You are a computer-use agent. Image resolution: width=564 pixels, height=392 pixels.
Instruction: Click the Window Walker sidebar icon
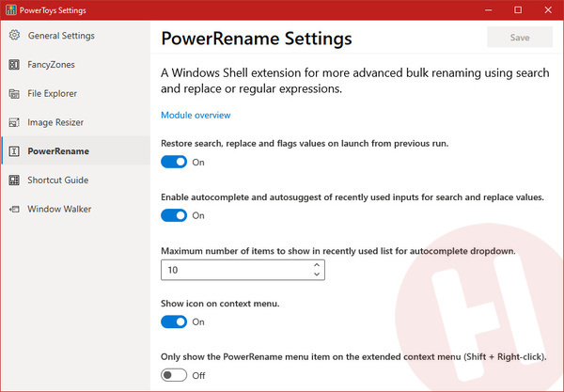click(14, 209)
